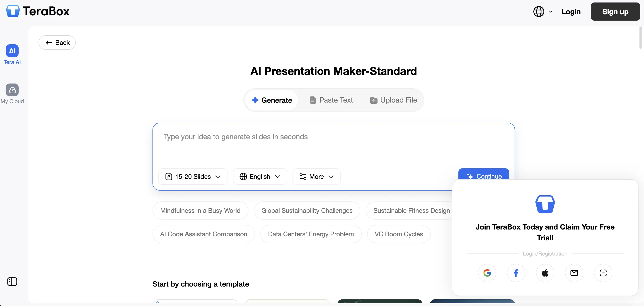Sign in with Apple icon
Viewport: 644px width, 306px height.
point(545,273)
